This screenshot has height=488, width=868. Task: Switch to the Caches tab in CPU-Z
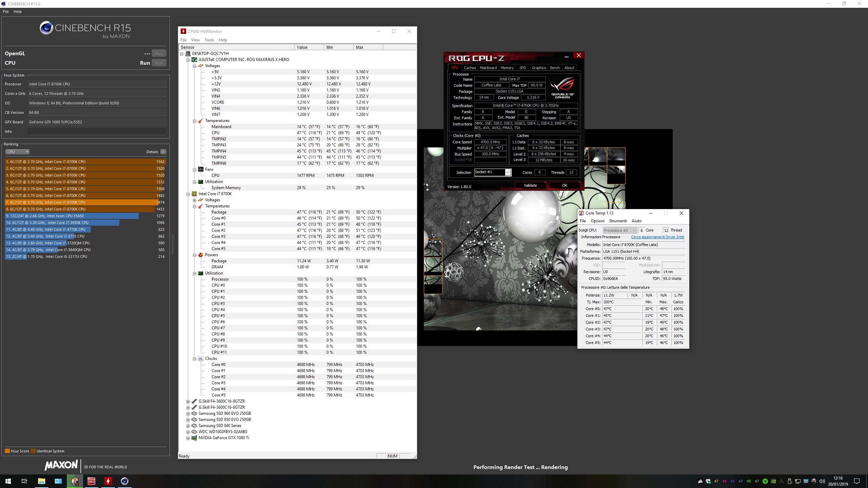pos(470,68)
